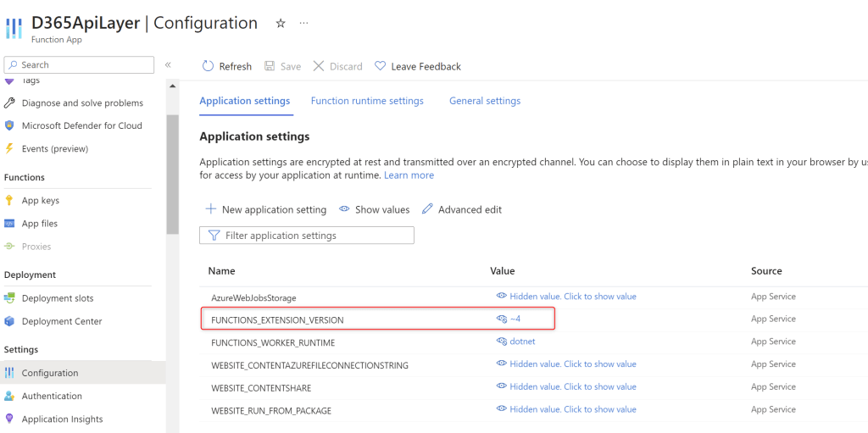Toggle Show values for all settings
The width and height of the screenshot is (868, 433).
pyautogui.click(x=374, y=209)
